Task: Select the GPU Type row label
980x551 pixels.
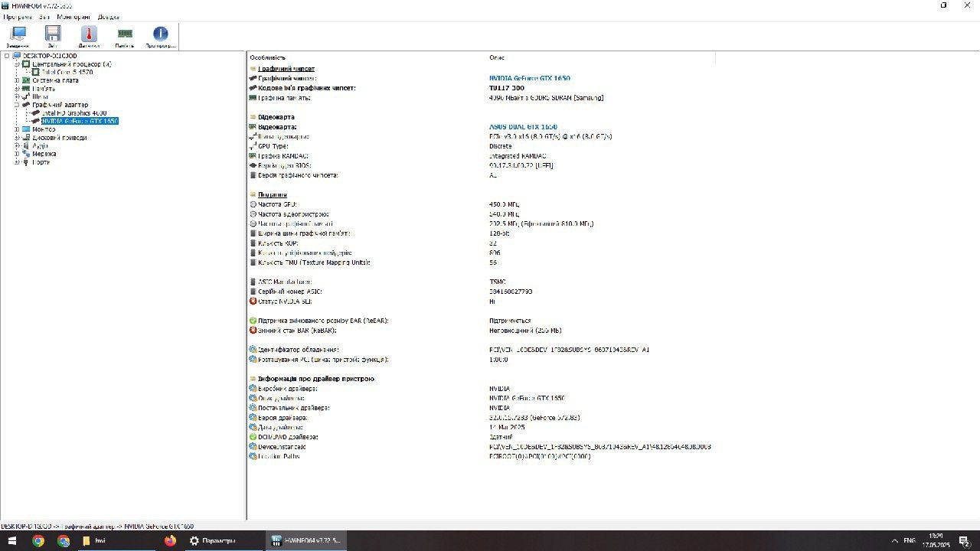Action: pyautogui.click(x=273, y=146)
